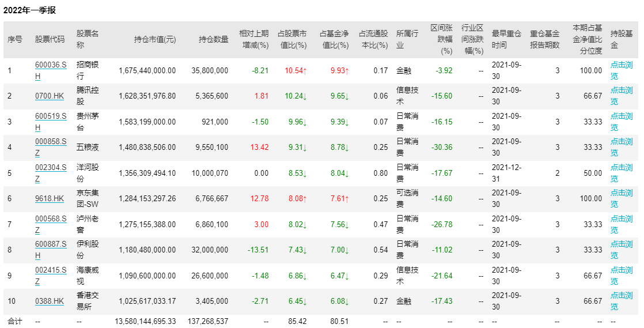Click the 所属行业 column header
The height and width of the screenshot is (328, 644).
407,39
